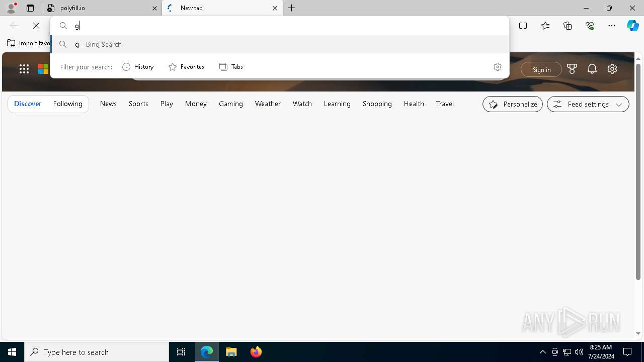The image size is (644, 362).
Task: Filter search by Favorites
Action: click(186, 66)
